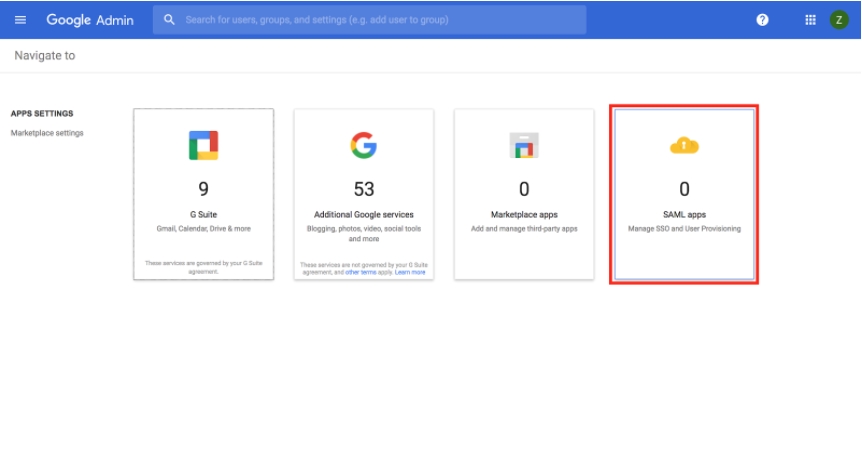Screen dimensions: 862x454
Task: Click the APPS SETTINGS sidebar heading
Action: click(x=42, y=114)
